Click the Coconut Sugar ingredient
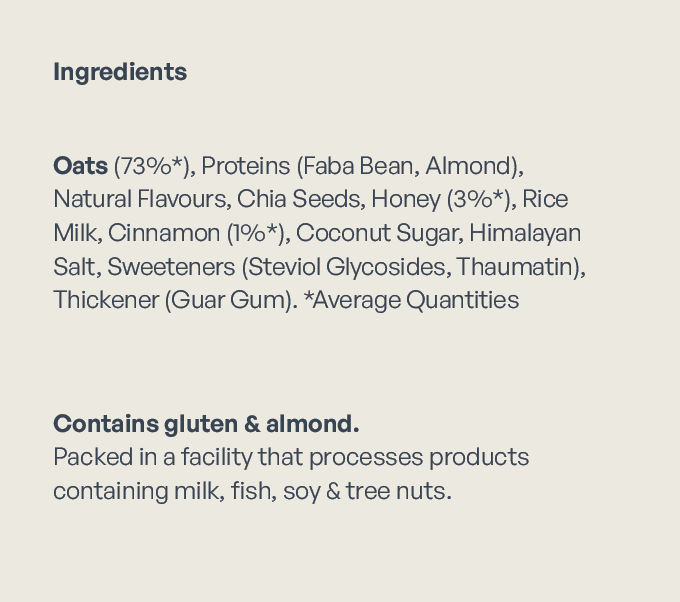Screen dimensions: 680x602 [x=378, y=233]
